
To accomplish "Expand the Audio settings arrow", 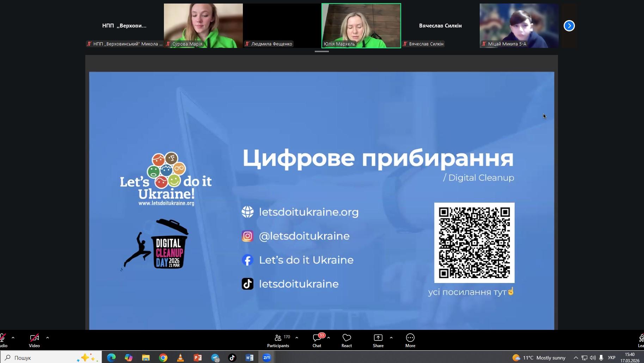I will click(x=13, y=338).
